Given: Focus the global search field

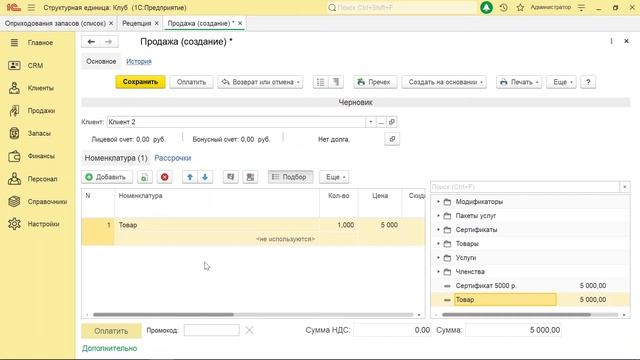Looking at the screenshot, I should tap(402, 7).
